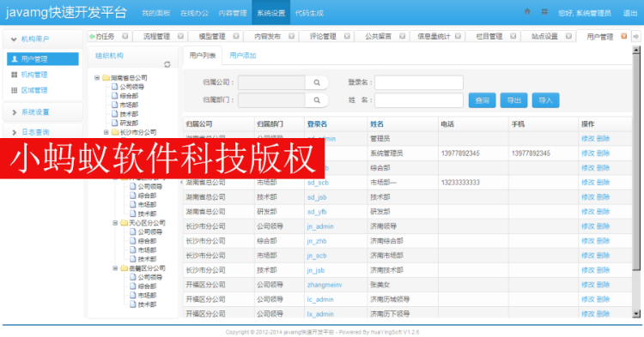Close the 栏目管理 tab

click(513, 36)
